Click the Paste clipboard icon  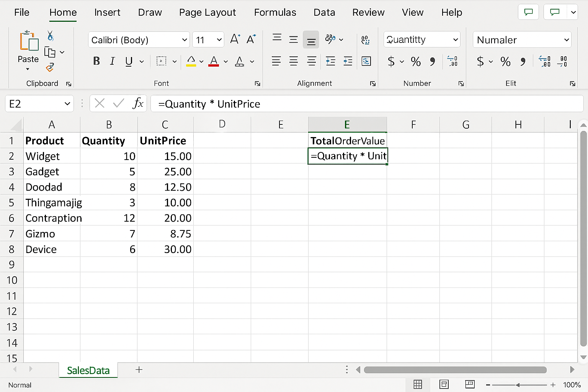(x=29, y=41)
